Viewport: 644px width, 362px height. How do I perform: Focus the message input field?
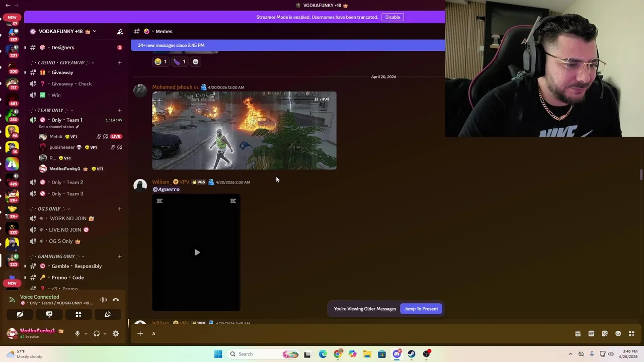(360, 333)
